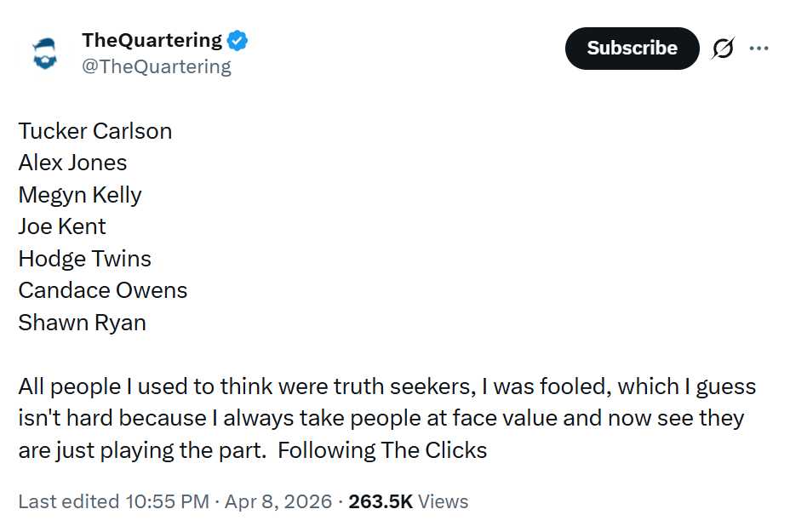Click the Alex Jones line
This screenshot has height=532, width=790.
[72, 163]
